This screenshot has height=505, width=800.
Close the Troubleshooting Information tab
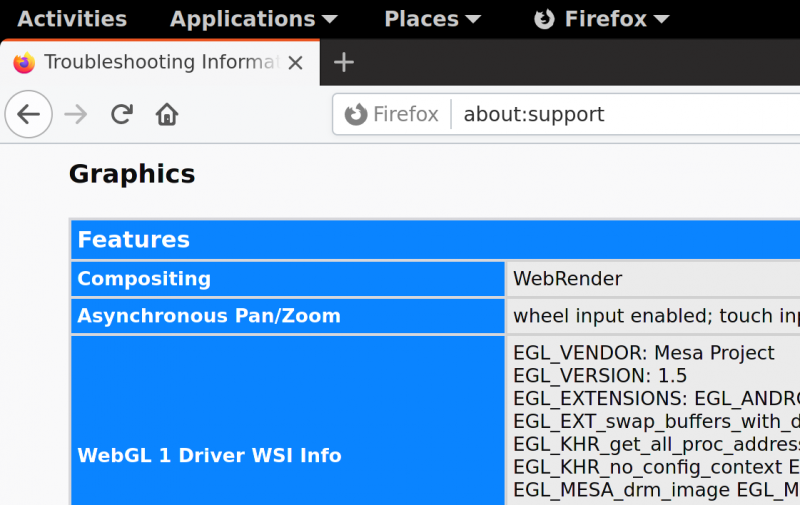[x=295, y=63]
